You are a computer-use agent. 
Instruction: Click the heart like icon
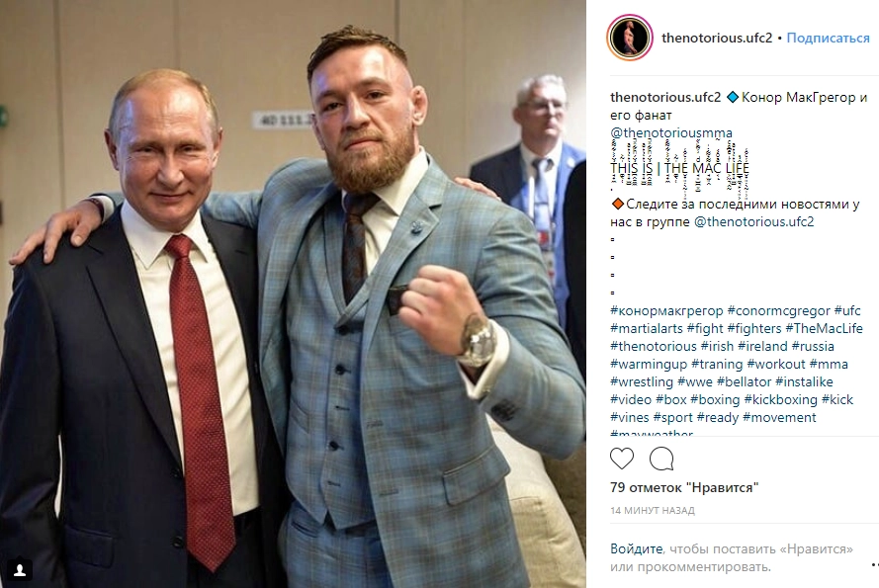point(622,460)
